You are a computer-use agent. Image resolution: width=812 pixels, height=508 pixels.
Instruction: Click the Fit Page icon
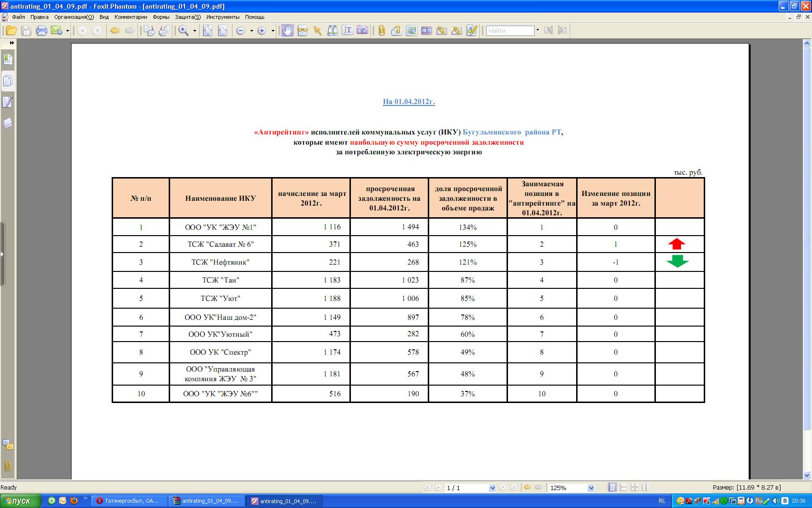click(207, 31)
